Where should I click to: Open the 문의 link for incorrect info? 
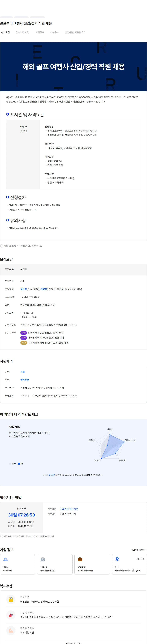[33, 246]
